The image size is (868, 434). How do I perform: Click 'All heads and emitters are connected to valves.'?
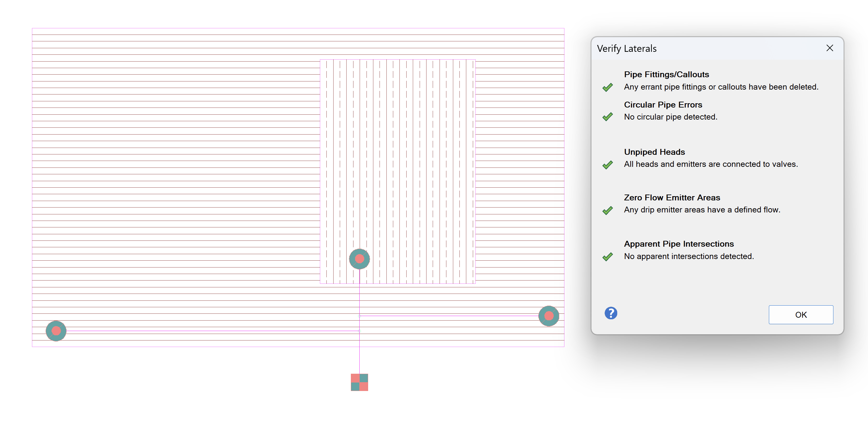click(x=711, y=164)
